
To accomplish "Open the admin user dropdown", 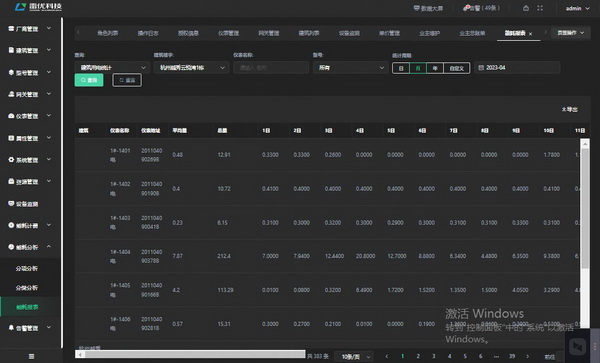I will click(x=577, y=8).
